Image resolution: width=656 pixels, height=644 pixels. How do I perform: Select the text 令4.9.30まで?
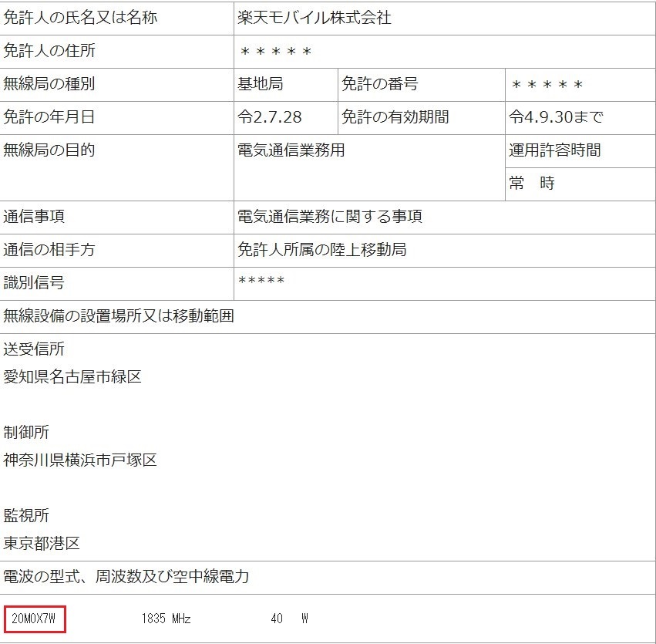(x=556, y=116)
